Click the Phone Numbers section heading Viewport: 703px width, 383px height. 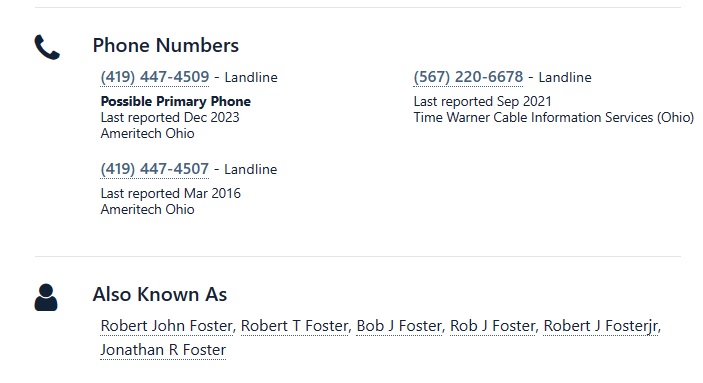click(165, 45)
